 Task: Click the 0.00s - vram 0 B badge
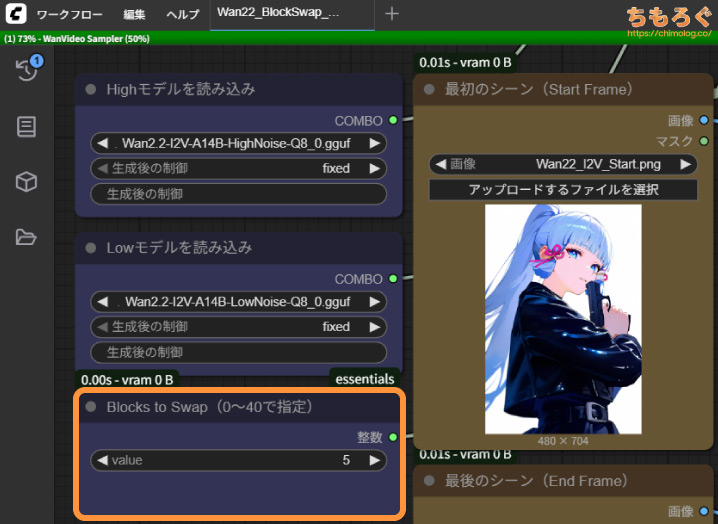(x=127, y=380)
